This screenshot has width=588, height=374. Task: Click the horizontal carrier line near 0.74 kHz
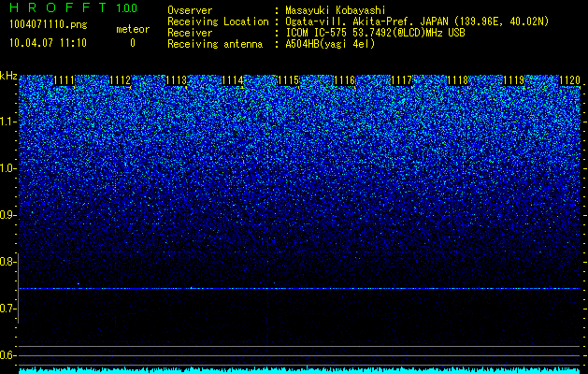(300, 289)
